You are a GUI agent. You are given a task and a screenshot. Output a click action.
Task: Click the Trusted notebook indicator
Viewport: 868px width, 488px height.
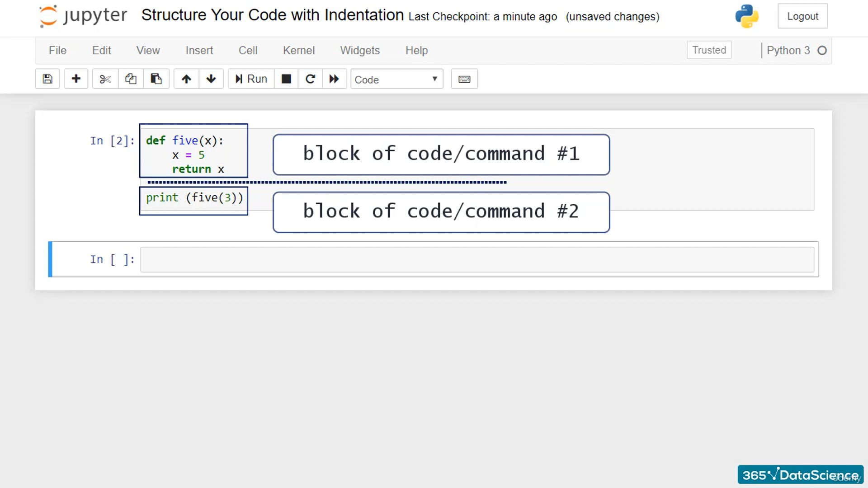click(x=709, y=50)
